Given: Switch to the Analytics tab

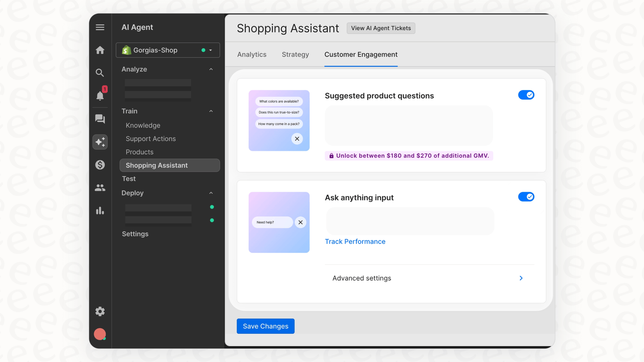Looking at the screenshot, I should tap(251, 54).
